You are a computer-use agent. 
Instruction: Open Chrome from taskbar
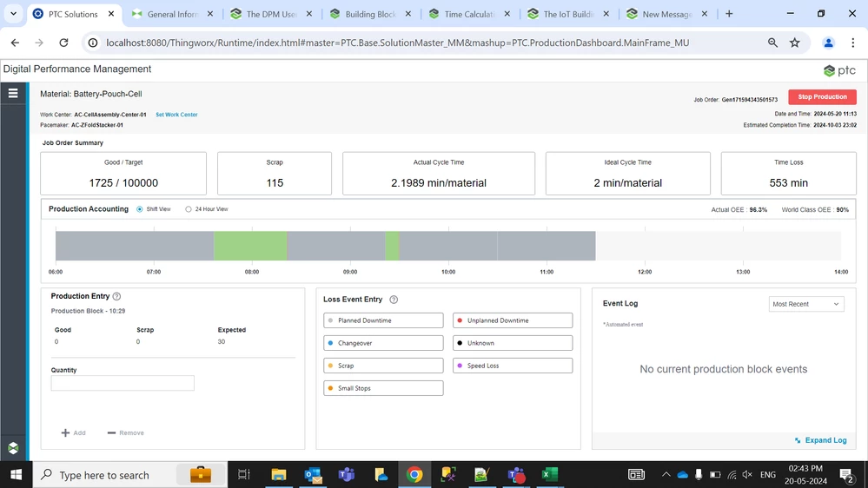coord(414,475)
